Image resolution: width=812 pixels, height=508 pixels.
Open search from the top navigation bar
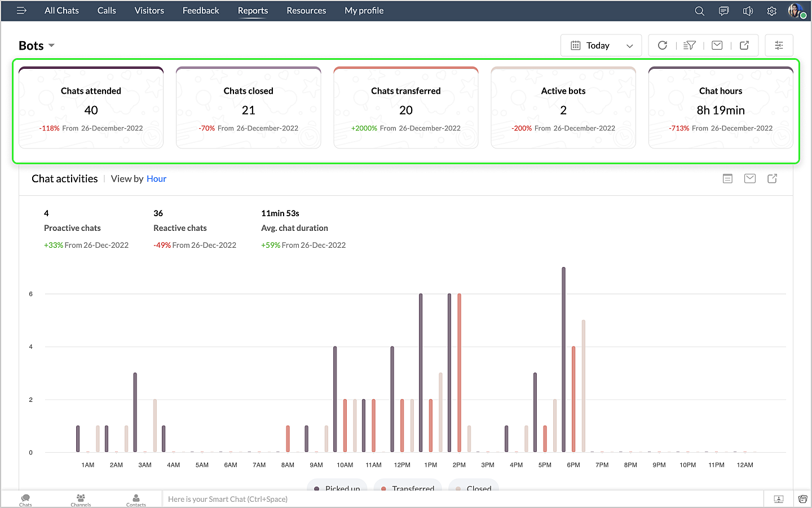[699, 11]
